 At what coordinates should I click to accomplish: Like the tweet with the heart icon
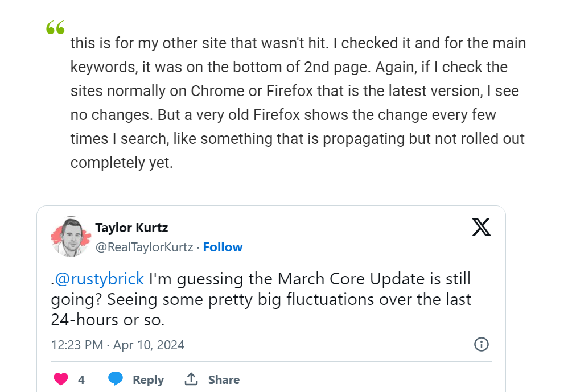click(x=61, y=379)
